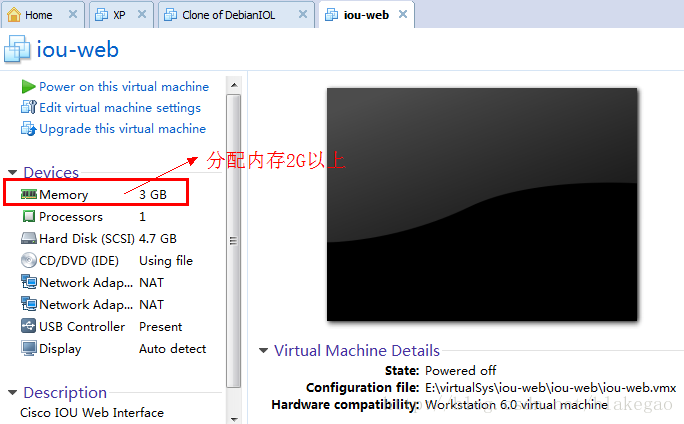Screen dimensions: 684x424
Task: Click the Auto detect display value
Action: pos(173,349)
